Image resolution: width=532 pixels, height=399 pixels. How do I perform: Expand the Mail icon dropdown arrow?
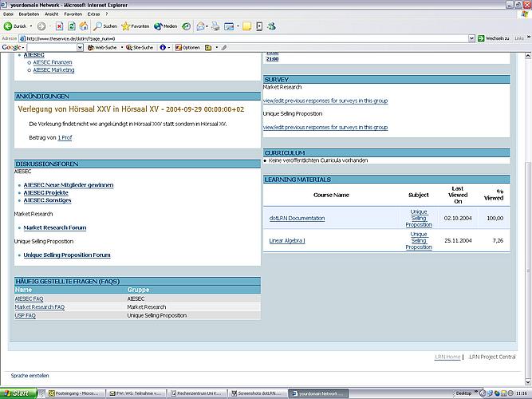(x=207, y=26)
